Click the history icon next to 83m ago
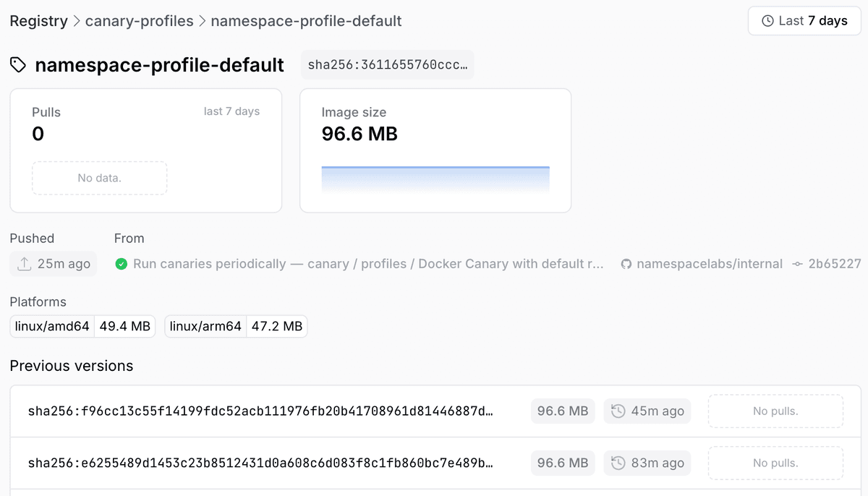 [x=618, y=463]
